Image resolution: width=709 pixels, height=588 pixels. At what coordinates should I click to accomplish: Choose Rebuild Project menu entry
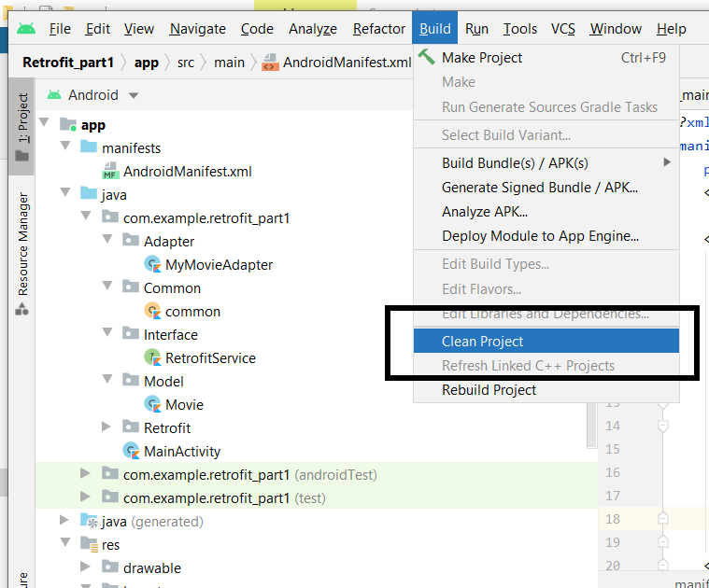(489, 390)
